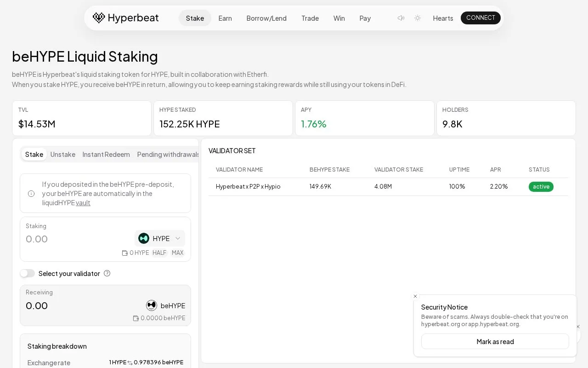Open the Stake page in the top navigation
Image resolution: width=588 pixels, height=368 pixels.
tap(195, 18)
